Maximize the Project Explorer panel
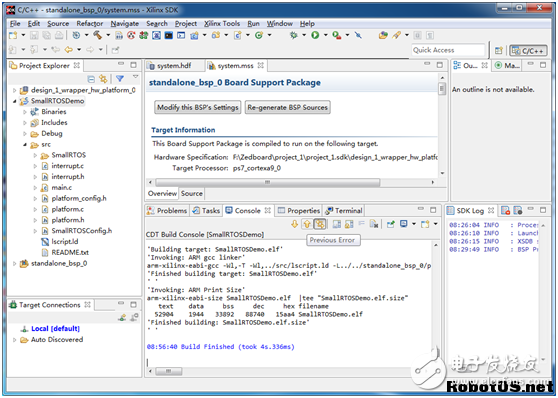Image resolution: width=558 pixels, height=398 pixels. pos(133,65)
